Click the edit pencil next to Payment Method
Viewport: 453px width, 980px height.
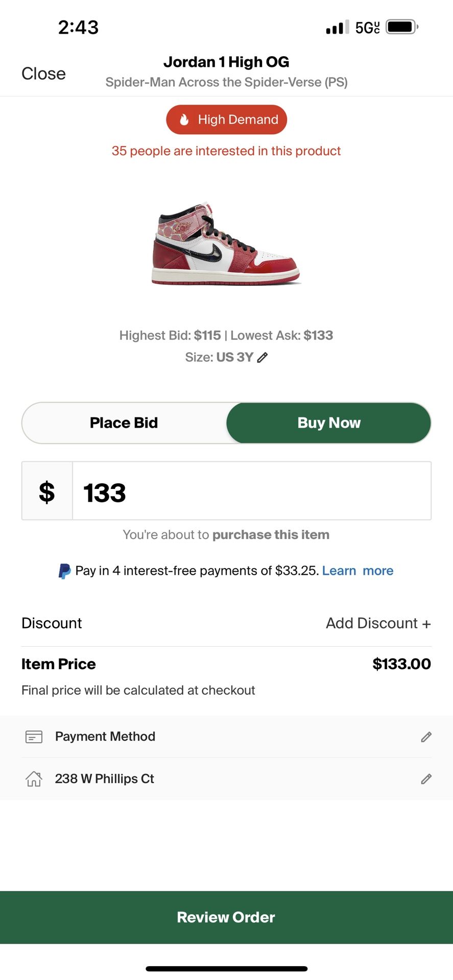coord(426,737)
